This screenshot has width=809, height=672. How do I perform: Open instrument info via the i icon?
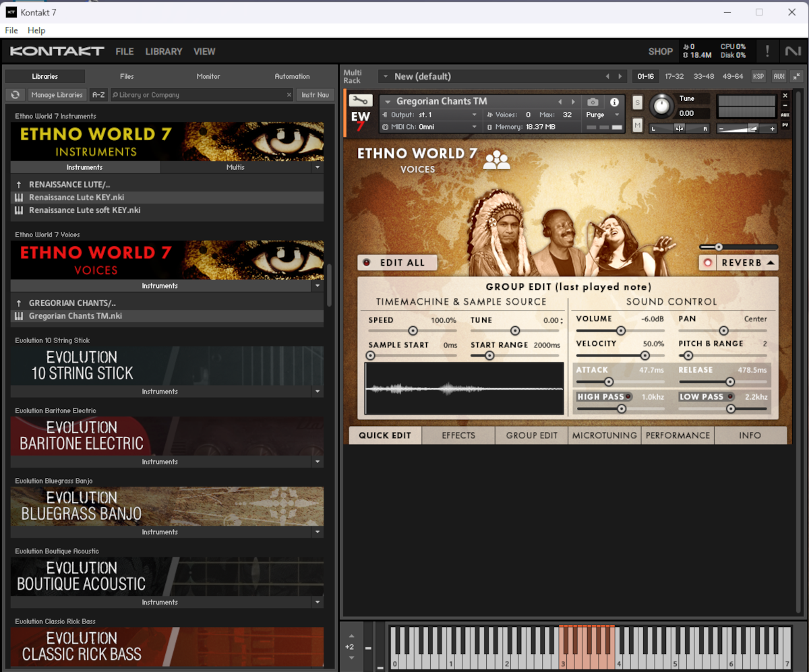pos(614,102)
